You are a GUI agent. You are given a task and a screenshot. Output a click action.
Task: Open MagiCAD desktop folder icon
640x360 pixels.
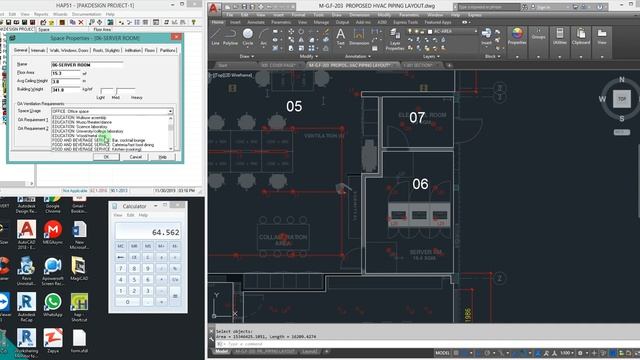pos(79,269)
